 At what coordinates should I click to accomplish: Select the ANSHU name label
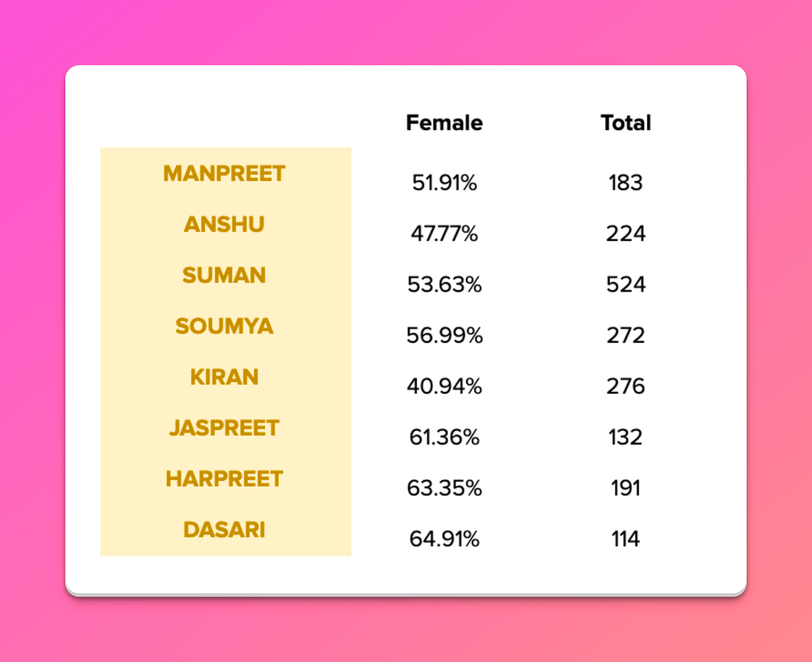pyautogui.click(x=224, y=224)
